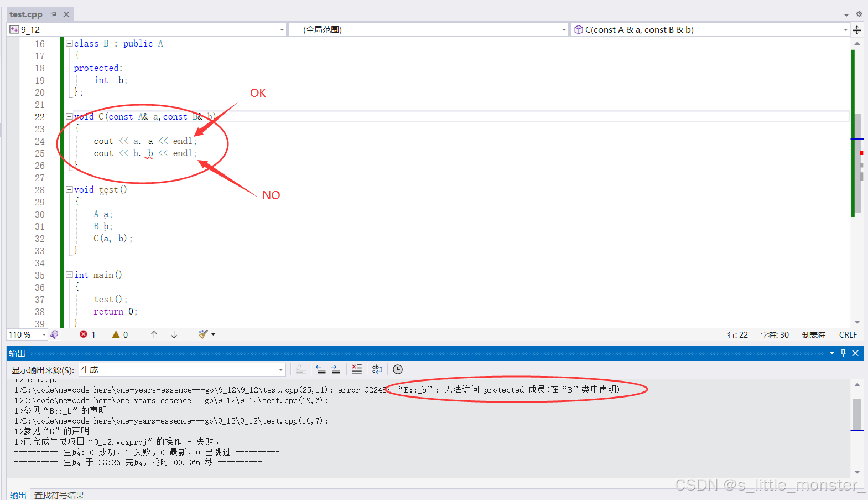Click the clear all output icon
This screenshot has width=868, height=500.
pyautogui.click(x=357, y=369)
